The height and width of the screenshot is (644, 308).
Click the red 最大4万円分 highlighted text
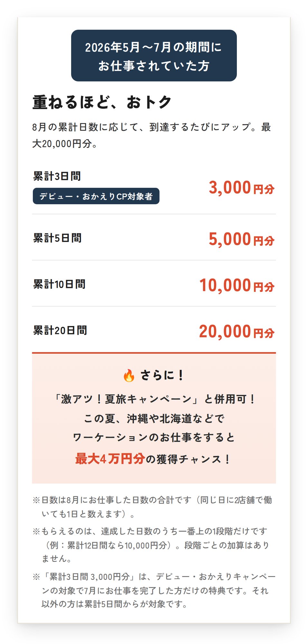click(x=110, y=459)
